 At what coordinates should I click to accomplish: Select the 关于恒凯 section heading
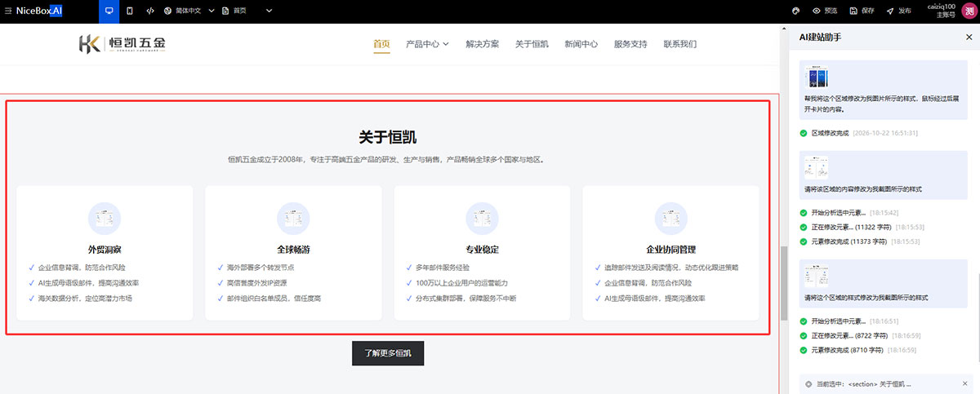[x=388, y=137]
